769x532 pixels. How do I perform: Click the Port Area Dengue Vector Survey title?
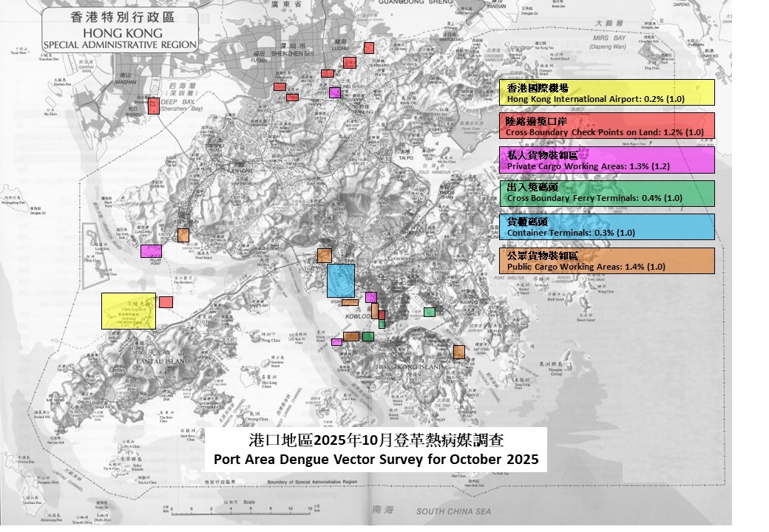(377, 449)
